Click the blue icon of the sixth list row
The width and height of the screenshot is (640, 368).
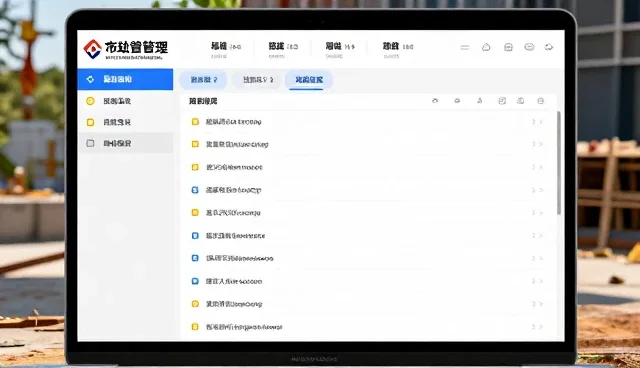195,235
